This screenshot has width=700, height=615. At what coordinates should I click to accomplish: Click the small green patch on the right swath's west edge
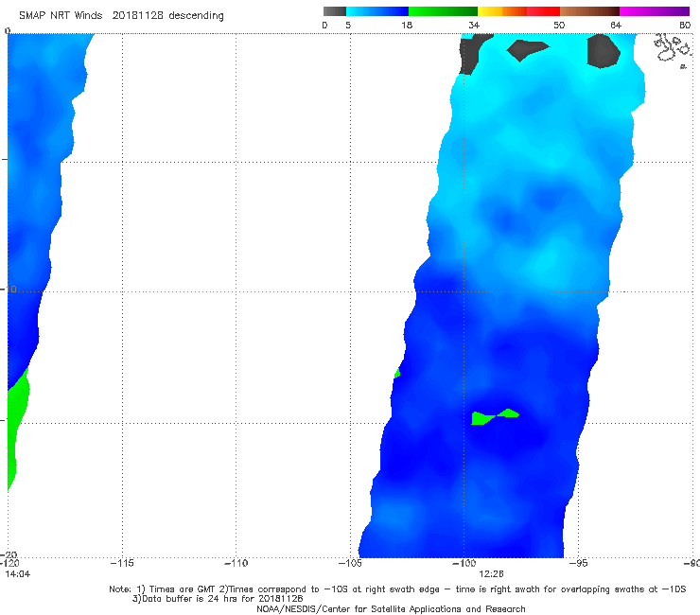coord(397,374)
